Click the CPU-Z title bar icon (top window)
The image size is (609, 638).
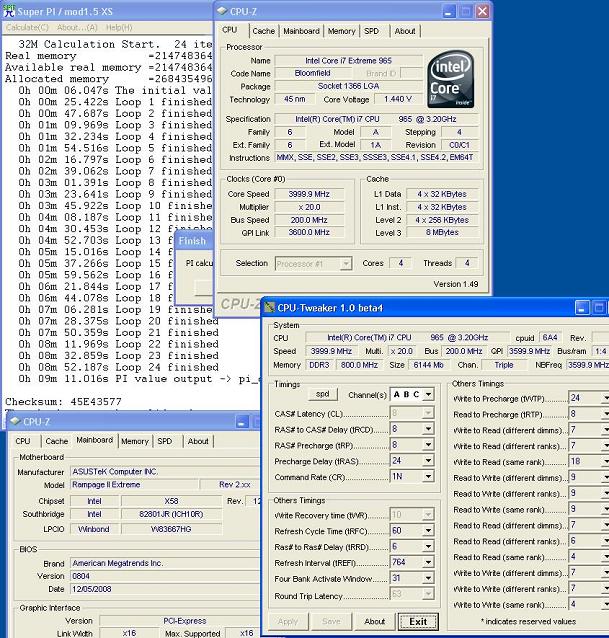tap(222, 11)
